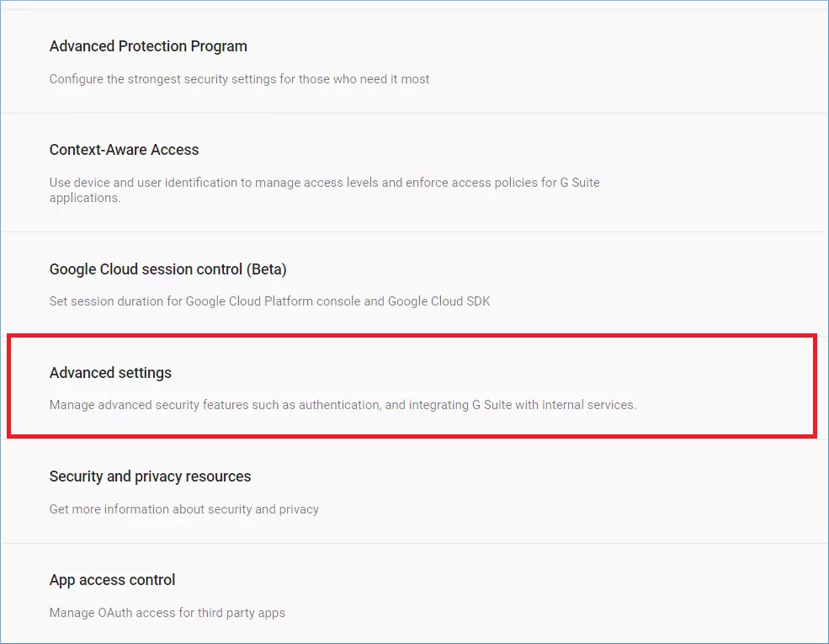Open Context-Aware Access settings

point(125,150)
